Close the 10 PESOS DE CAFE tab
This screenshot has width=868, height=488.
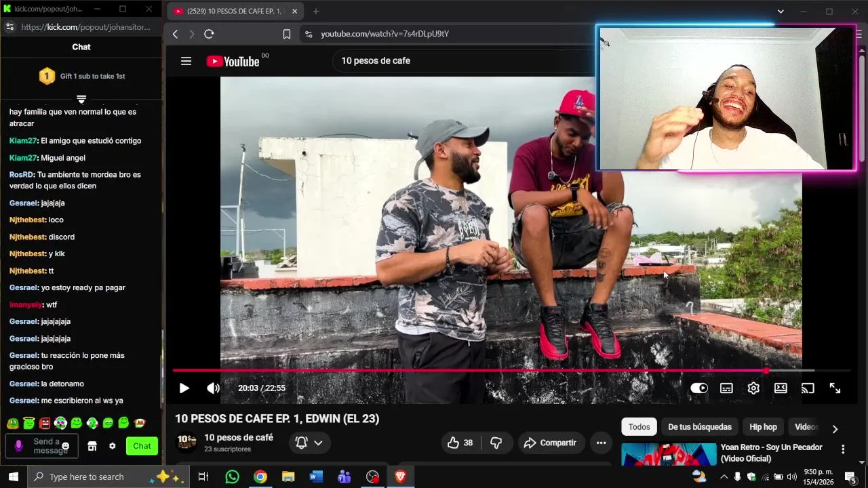click(x=294, y=12)
